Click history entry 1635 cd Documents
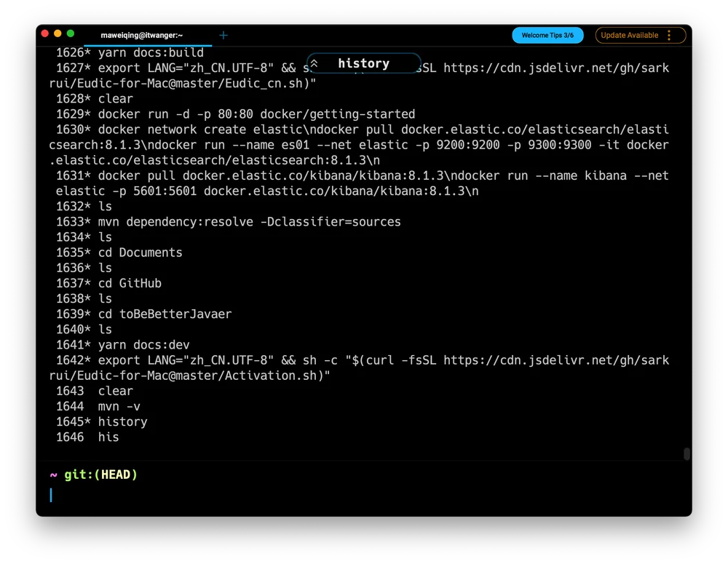Viewport: 728px width, 564px height. point(119,253)
